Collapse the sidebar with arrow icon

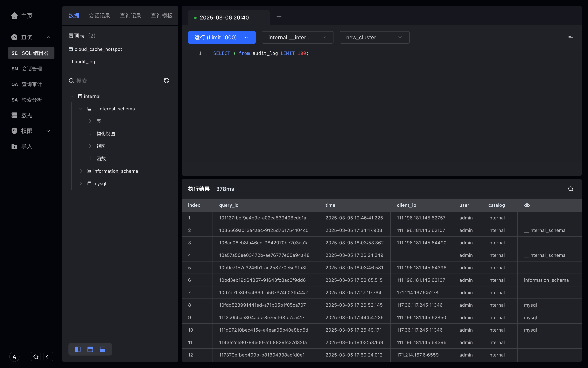[x=48, y=357]
